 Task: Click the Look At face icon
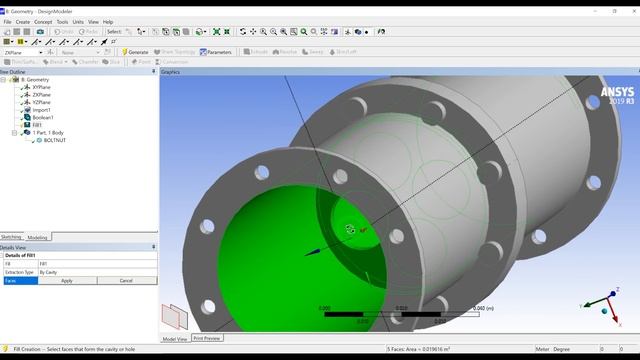pos(334,32)
